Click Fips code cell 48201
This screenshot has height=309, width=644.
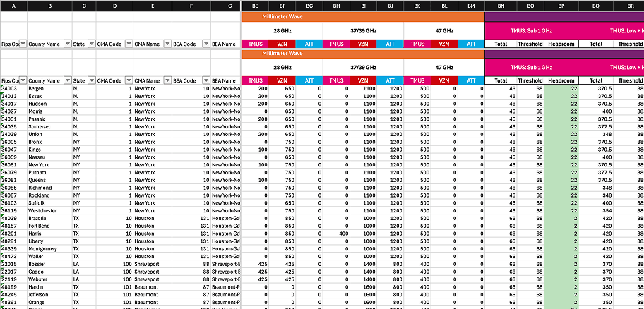click(x=13, y=234)
